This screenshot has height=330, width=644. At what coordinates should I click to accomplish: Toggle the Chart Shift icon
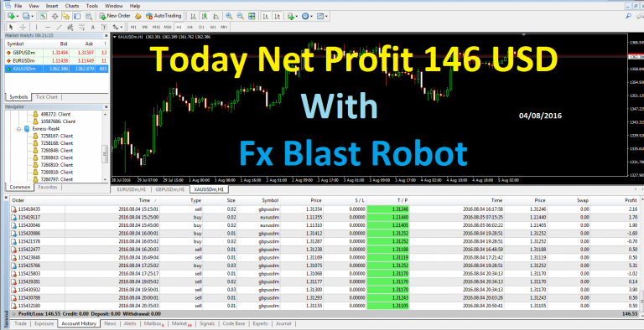tap(278, 16)
